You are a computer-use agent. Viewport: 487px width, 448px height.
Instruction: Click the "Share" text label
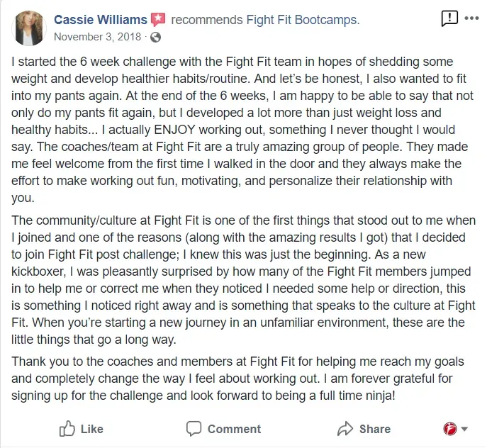(375, 429)
